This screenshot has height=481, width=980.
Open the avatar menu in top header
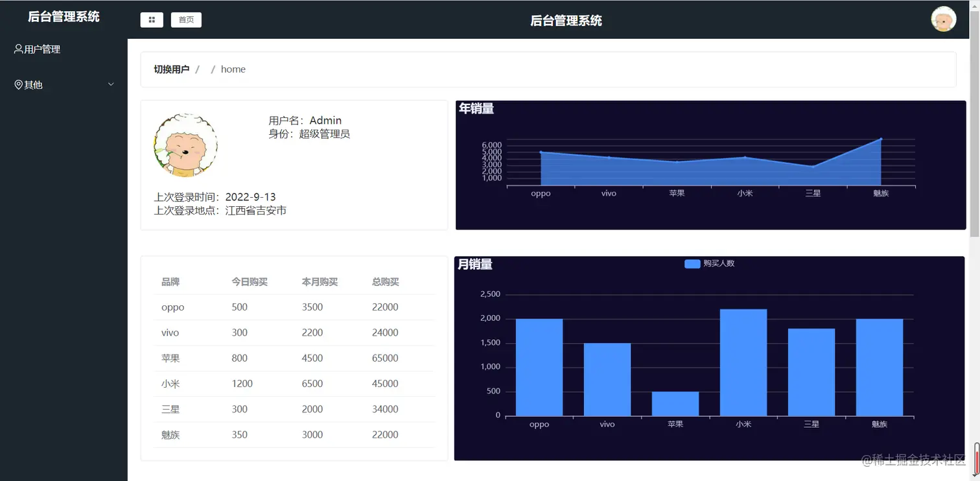(x=943, y=19)
